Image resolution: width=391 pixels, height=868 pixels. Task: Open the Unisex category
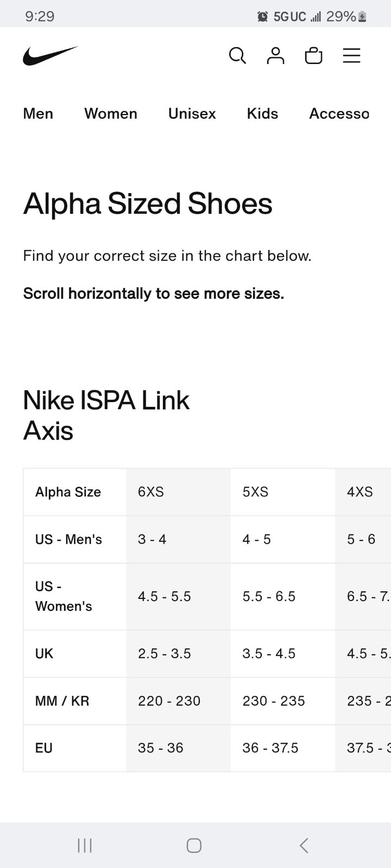[192, 114]
